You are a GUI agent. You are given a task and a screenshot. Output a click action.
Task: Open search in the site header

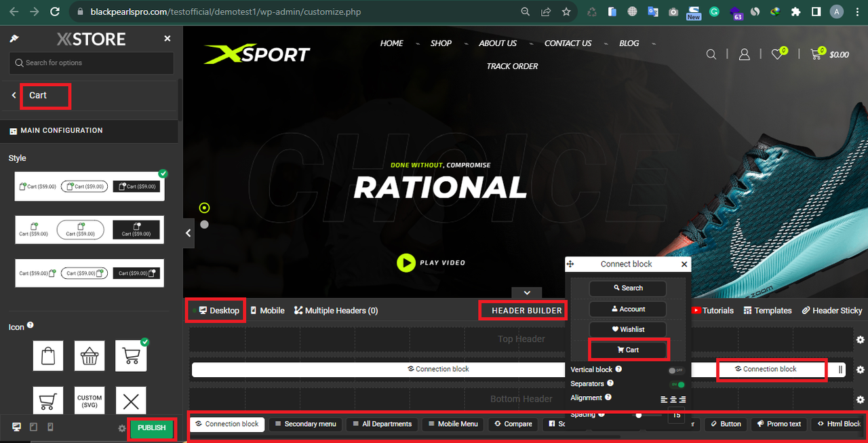tap(711, 54)
